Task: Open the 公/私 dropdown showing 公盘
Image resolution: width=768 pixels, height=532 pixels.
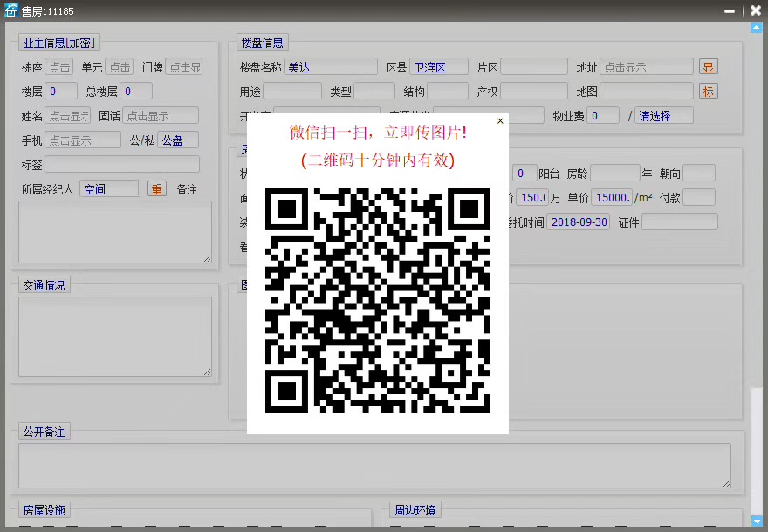Action: (x=178, y=140)
